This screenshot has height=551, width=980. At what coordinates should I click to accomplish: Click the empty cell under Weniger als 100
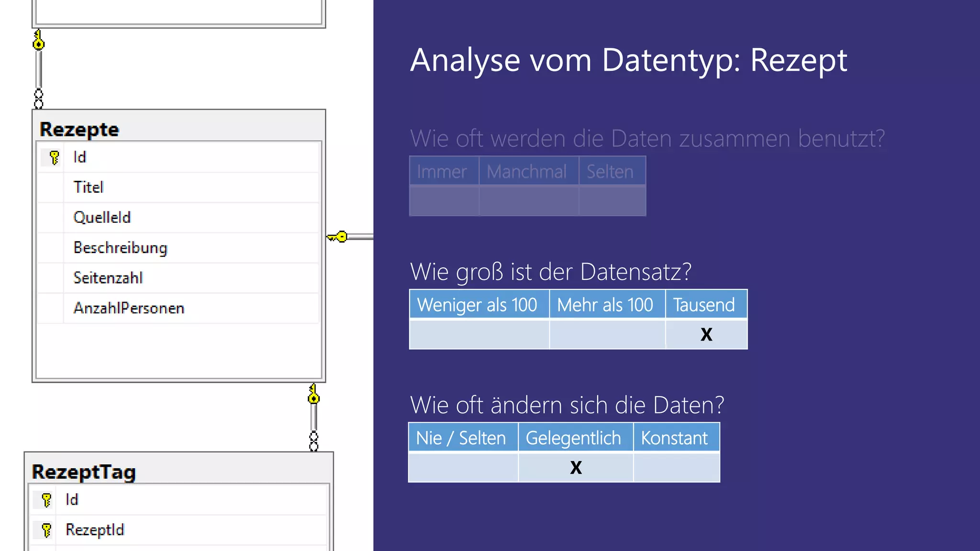click(x=479, y=334)
